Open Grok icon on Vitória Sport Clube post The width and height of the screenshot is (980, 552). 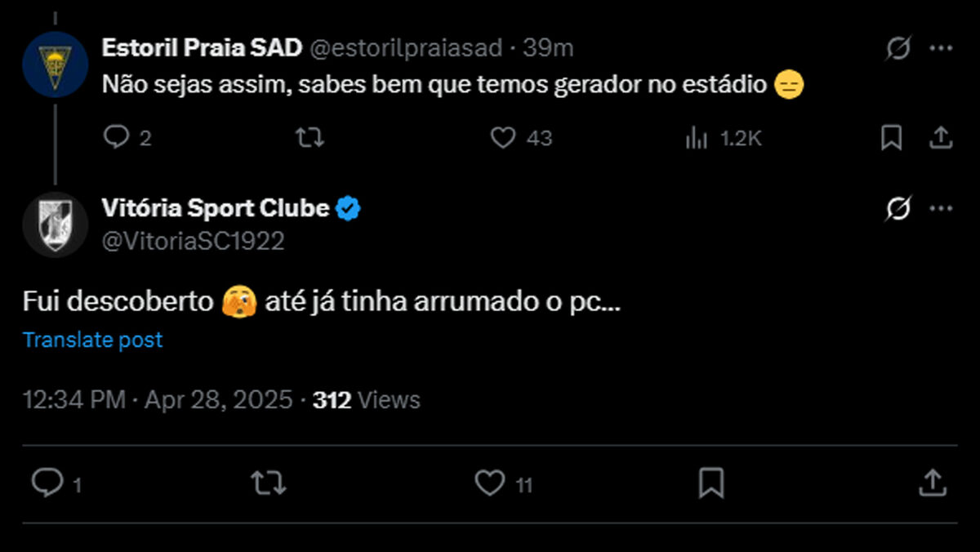click(898, 210)
